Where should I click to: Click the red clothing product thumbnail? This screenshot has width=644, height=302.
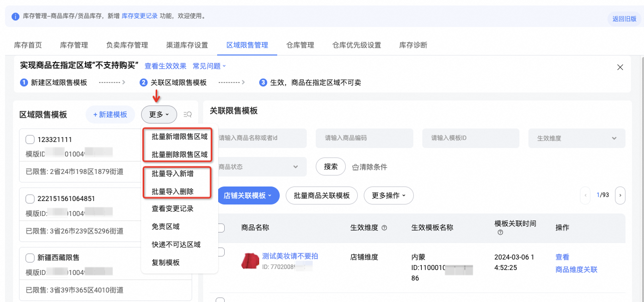pyautogui.click(x=250, y=260)
